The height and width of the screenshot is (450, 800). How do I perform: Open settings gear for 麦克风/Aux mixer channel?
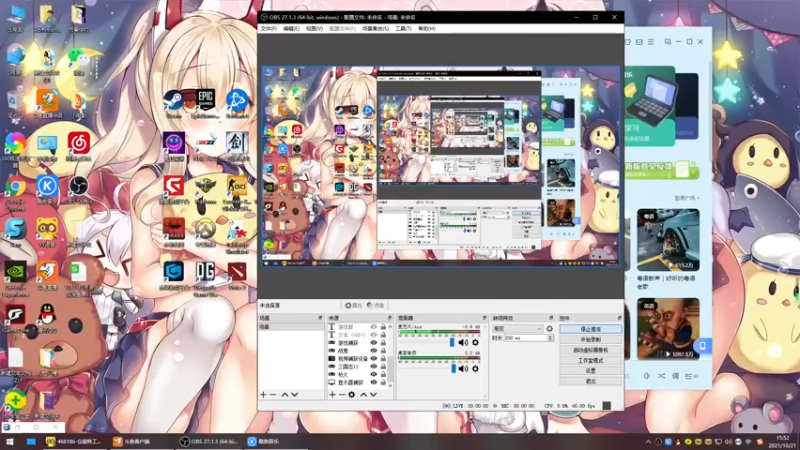click(475, 342)
